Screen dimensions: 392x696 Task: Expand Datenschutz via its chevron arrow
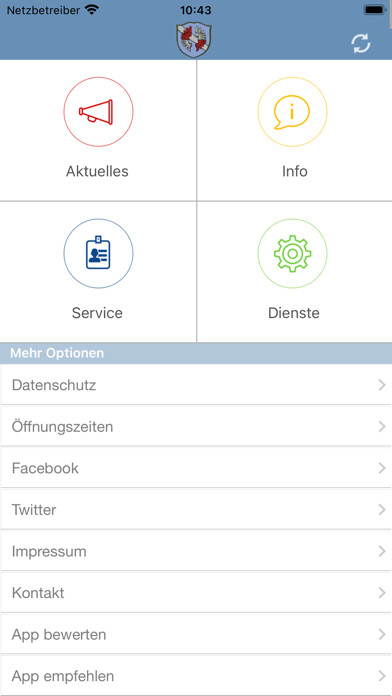coord(382,385)
